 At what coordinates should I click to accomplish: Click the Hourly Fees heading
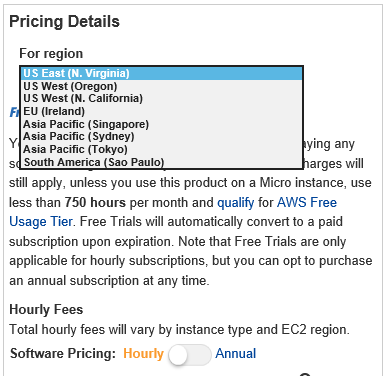pyautogui.click(x=46, y=309)
